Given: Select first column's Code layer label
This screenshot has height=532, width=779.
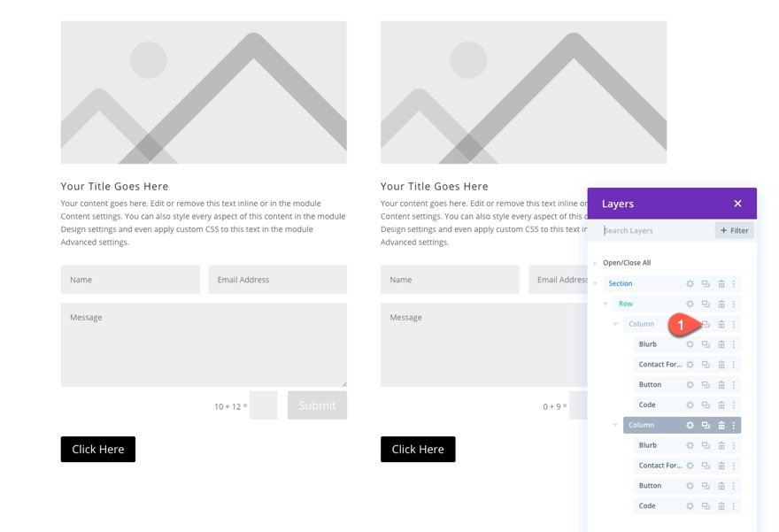Looking at the screenshot, I should 647,405.
